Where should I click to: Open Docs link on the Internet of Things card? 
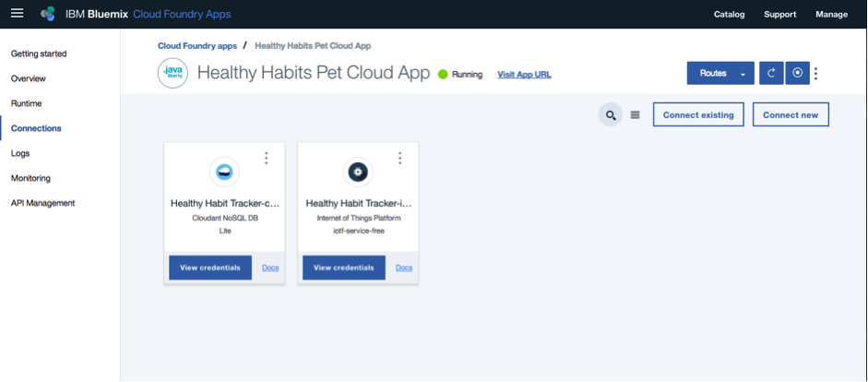point(404,268)
